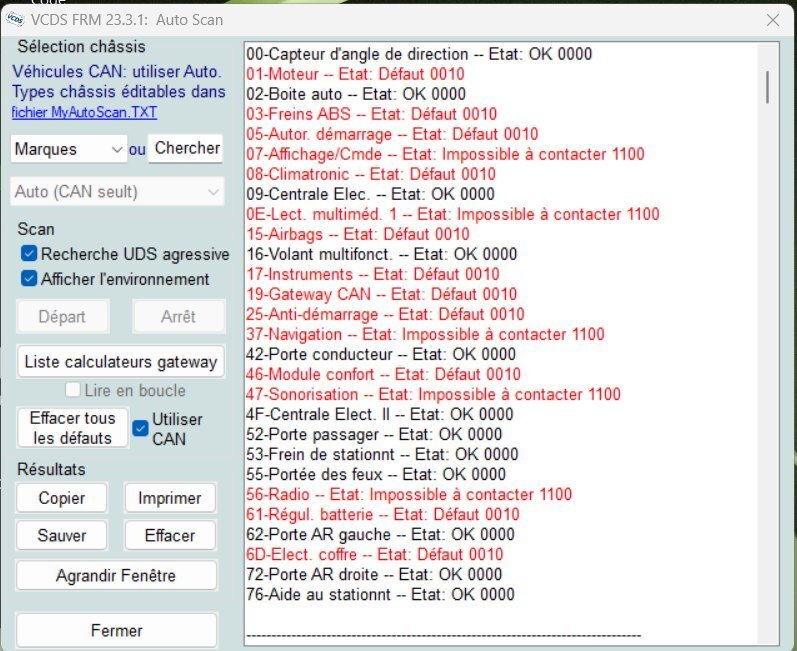Disable the Utiliser CAN checkbox
This screenshot has height=651, width=797.
(x=141, y=428)
